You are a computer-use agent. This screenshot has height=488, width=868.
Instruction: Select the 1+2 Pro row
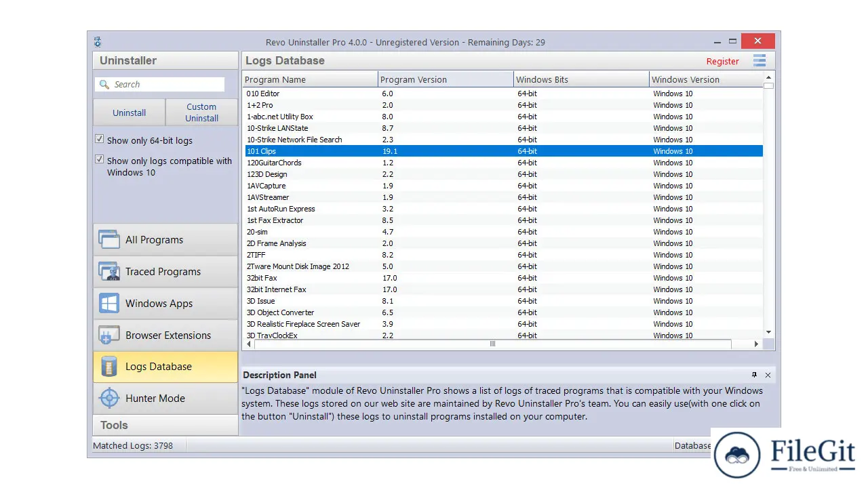point(503,105)
